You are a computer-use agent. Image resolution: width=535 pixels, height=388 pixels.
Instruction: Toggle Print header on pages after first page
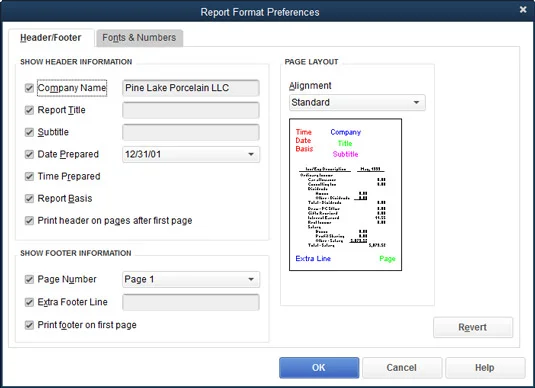(x=29, y=221)
